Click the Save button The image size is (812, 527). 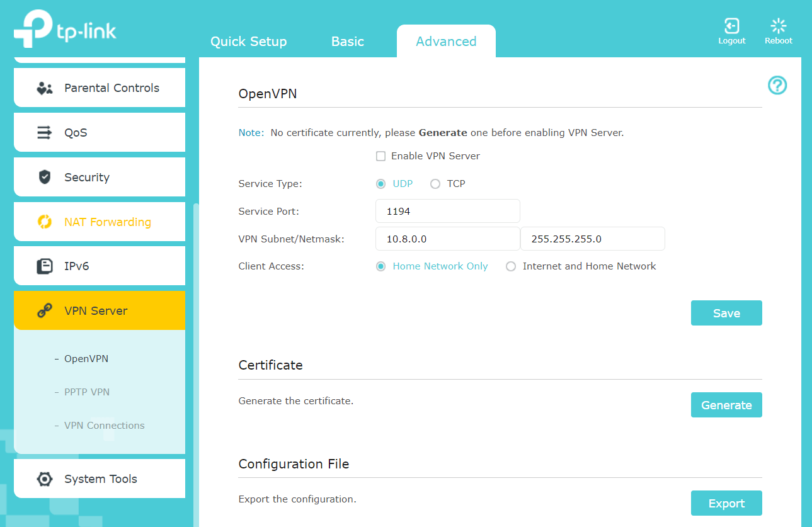(x=726, y=313)
